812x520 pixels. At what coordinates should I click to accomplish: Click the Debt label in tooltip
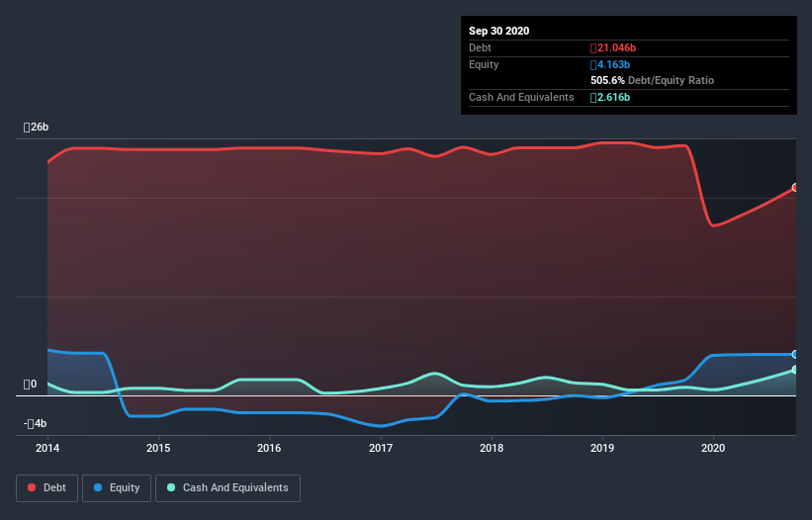click(480, 48)
